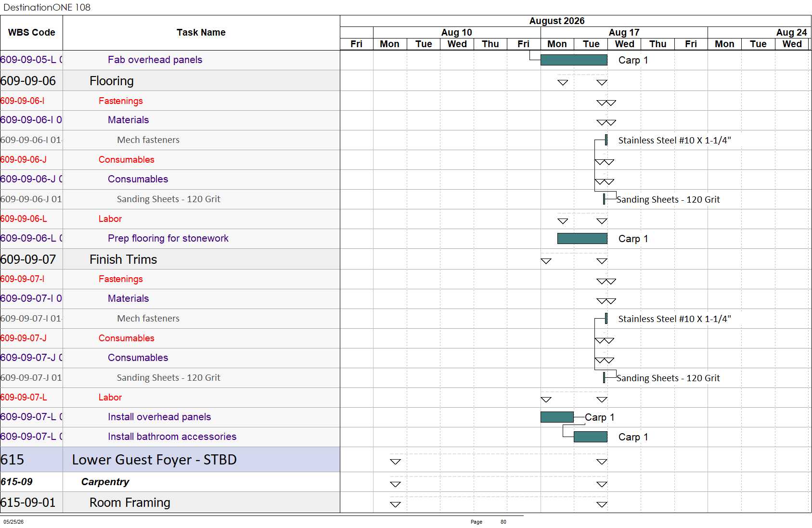Click the DestinationONE 108 title
The width and height of the screenshot is (812, 528).
[47, 7]
